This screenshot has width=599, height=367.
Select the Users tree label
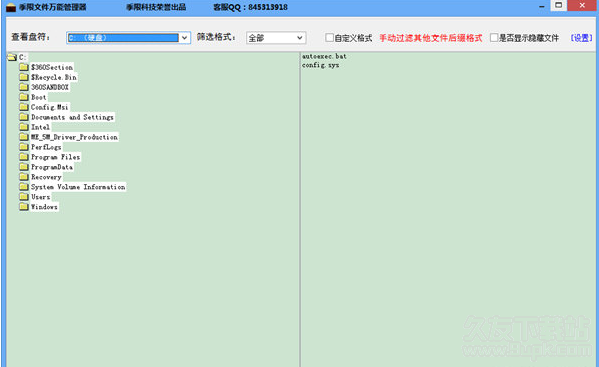40,197
